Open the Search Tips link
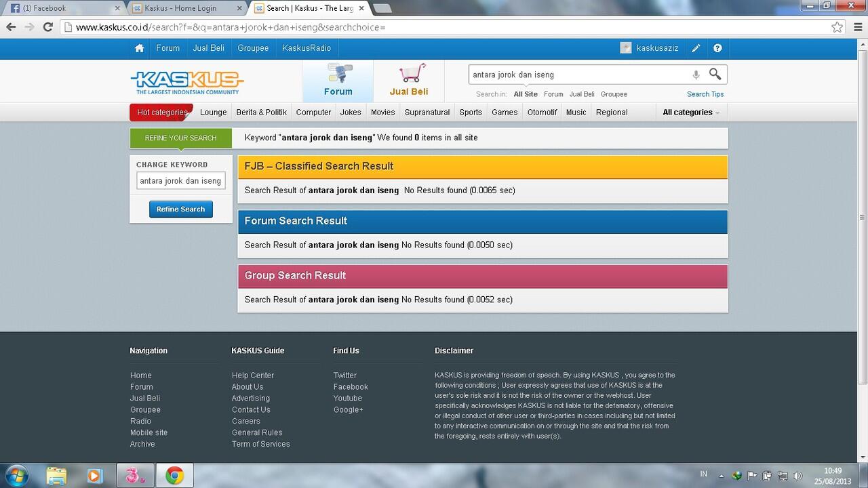 coord(705,94)
